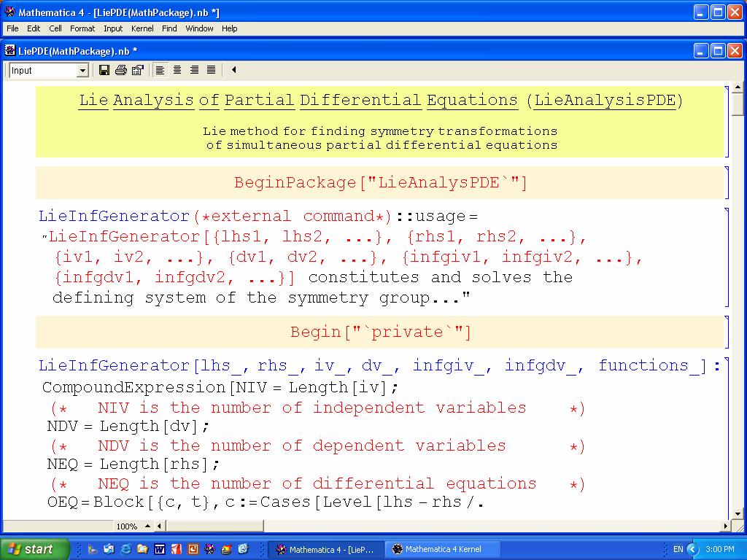Open the 100% magnification popup

pyautogui.click(x=133, y=526)
